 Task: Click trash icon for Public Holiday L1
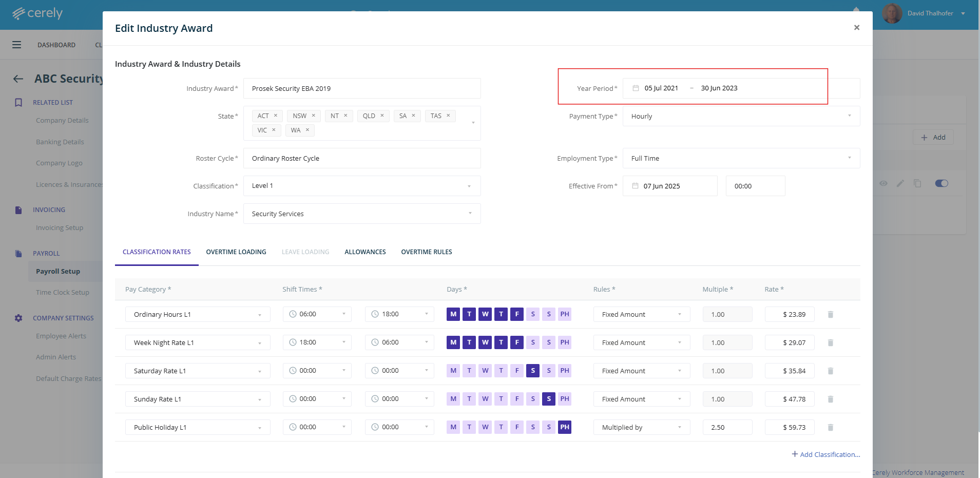coord(830,427)
